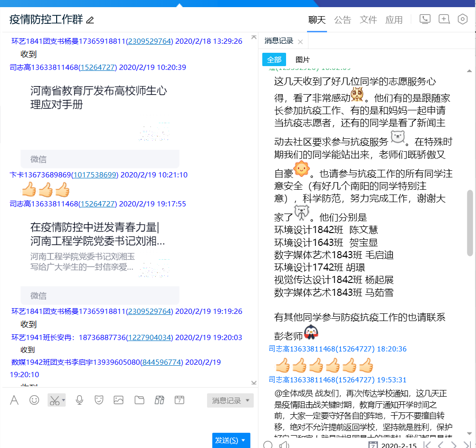Open the shared article 河南省教育厅发布高校师生心理应对手册
The height and width of the screenshot is (448, 476).
(x=99, y=97)
